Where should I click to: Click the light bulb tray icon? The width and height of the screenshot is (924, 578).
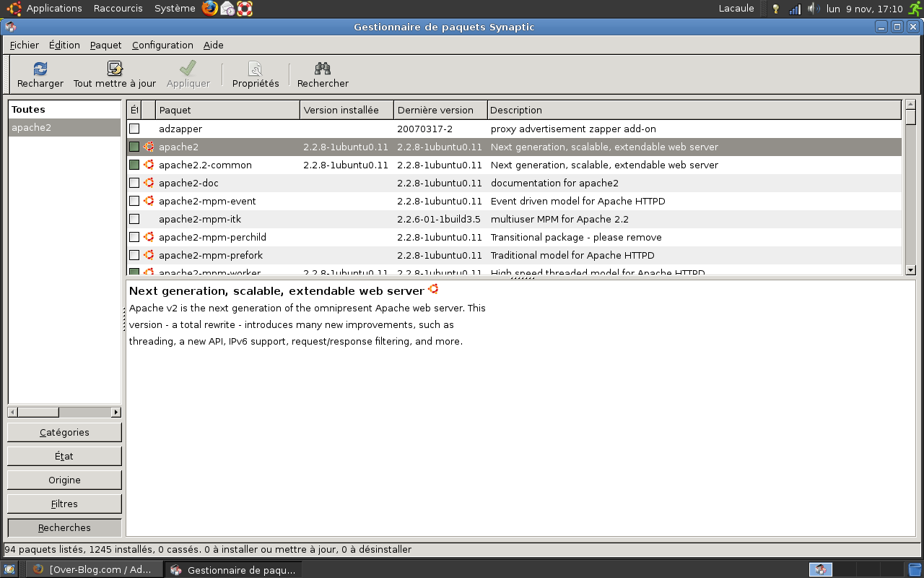pos(776,9)
